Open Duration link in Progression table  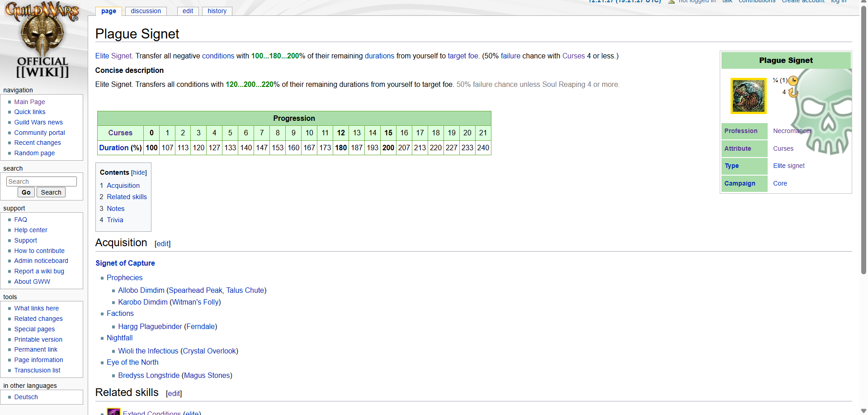114,148
